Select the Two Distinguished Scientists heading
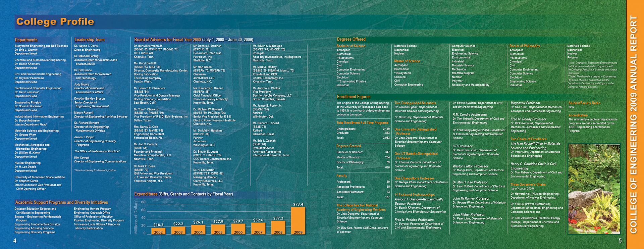 [x=415, y=103]
